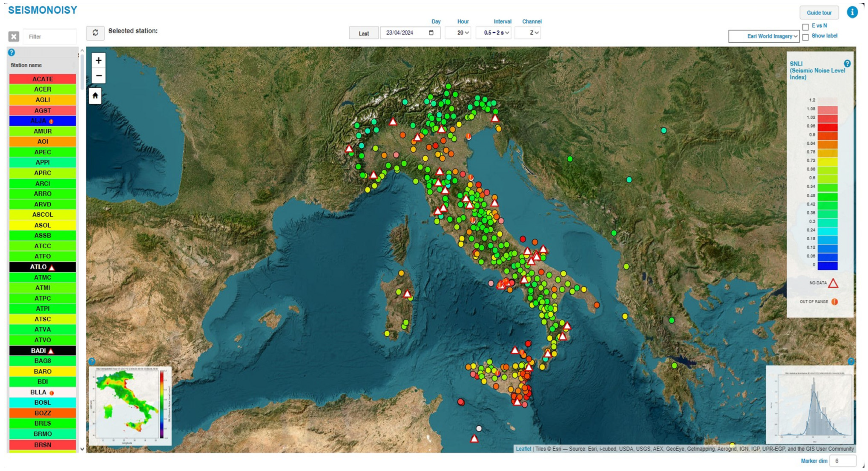This screenshot has height=471, width=868.
Task: Enable the Show label checkbox
Action: [x=805, y=37]
